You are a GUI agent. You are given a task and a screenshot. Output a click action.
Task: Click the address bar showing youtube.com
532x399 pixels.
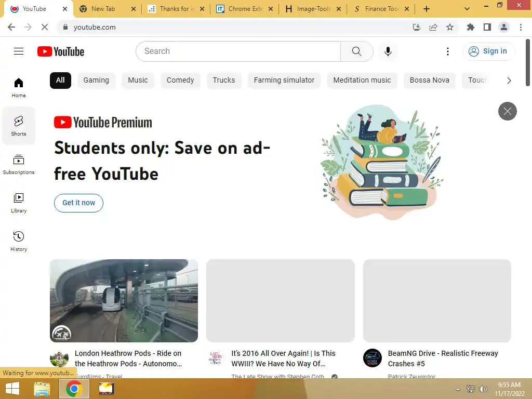tap(237, 27)
